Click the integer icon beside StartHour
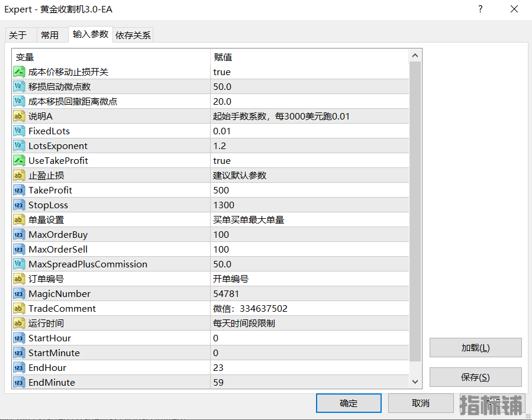This screenshot has height=420, width=532. (x=19, y=338)
